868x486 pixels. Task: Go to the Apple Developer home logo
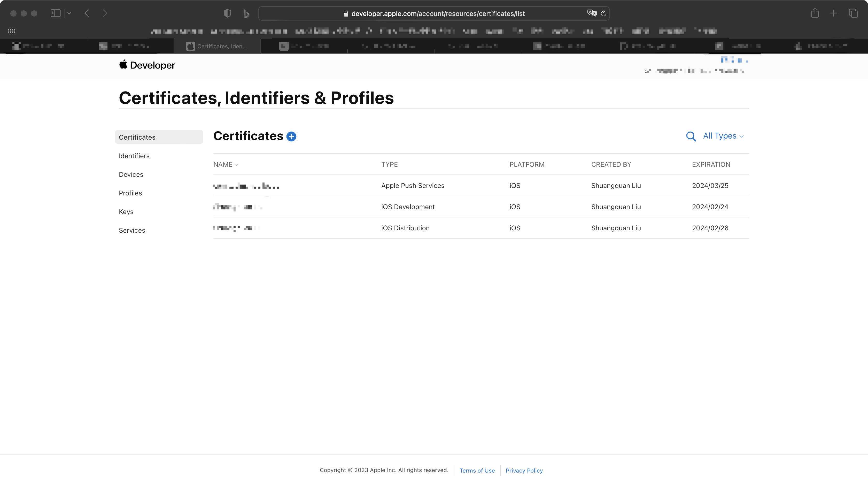(x=147, y=65)
